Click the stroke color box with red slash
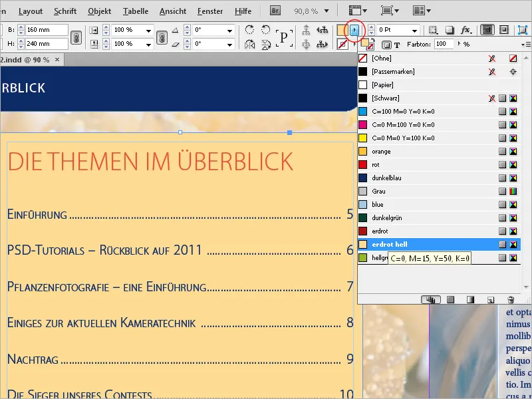The width and height of the screenshot is (532, 399). 342,45
